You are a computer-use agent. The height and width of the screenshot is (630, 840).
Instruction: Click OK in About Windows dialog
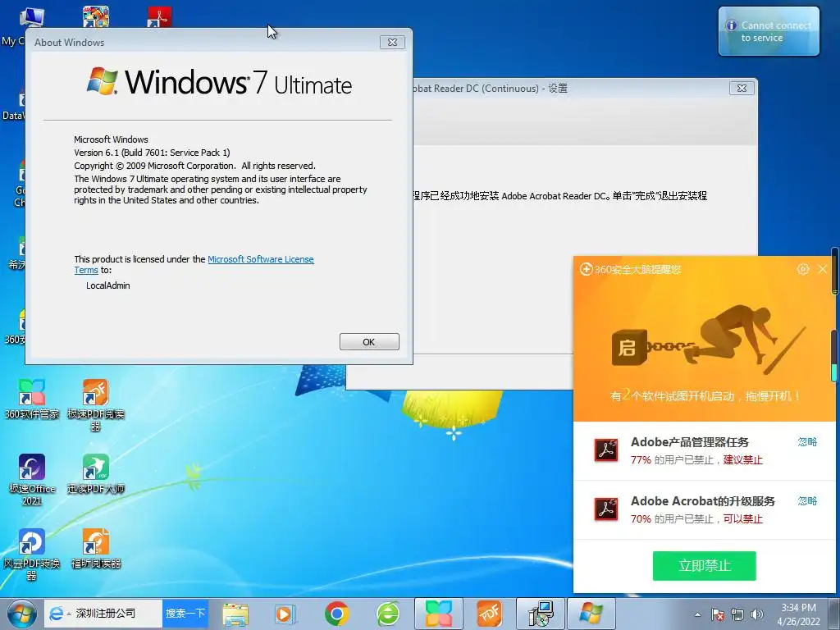(369, 342)
